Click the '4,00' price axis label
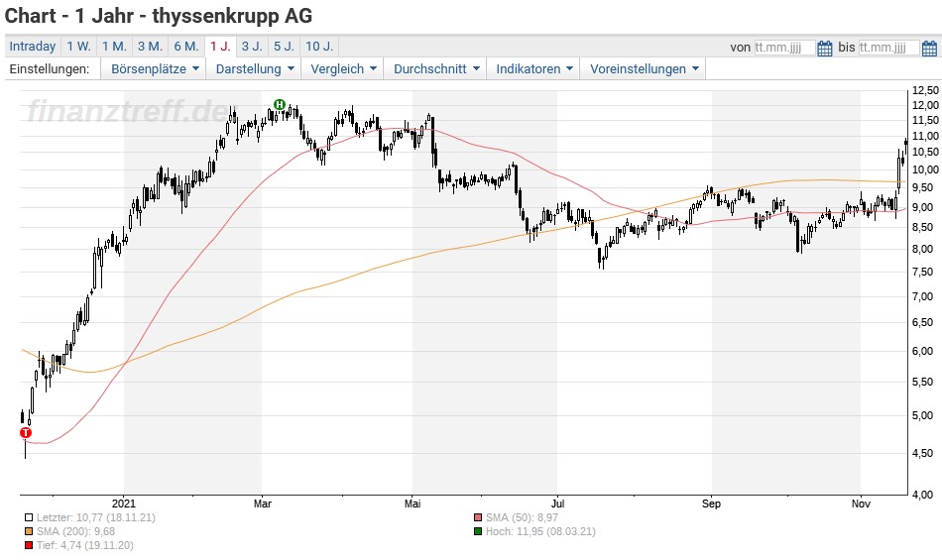This screenshot has width=942, height=560. [x=923, y=495]
